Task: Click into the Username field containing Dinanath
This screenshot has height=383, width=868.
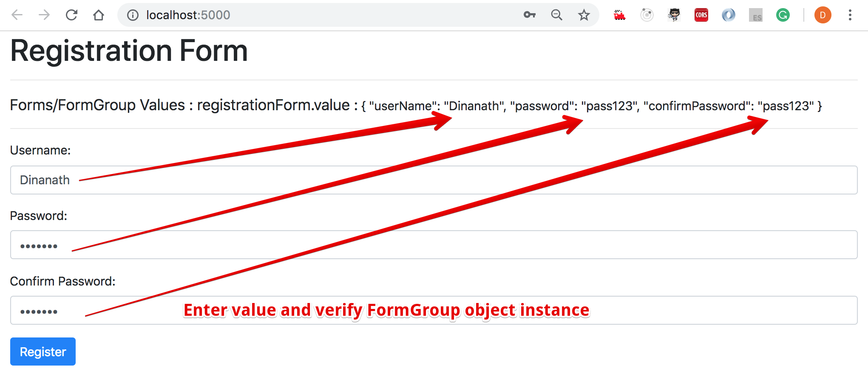Action: (434, 180)
